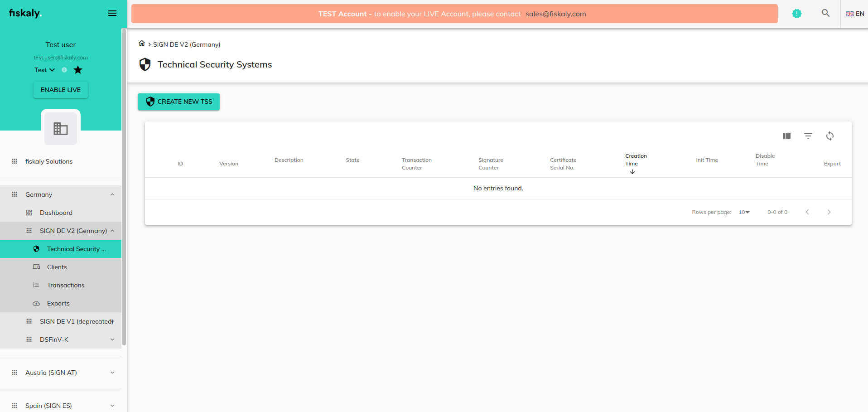Click the Transactions list icon

coord(36,285)
